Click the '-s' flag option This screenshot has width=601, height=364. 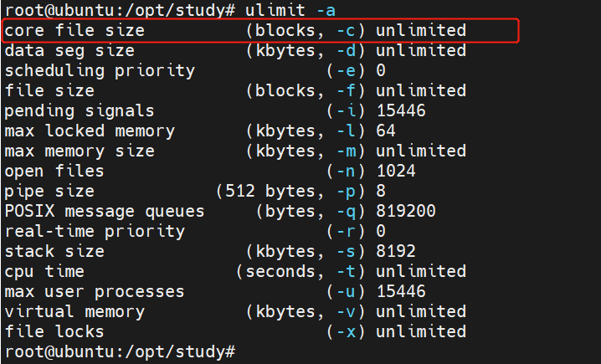coord(346,252)
